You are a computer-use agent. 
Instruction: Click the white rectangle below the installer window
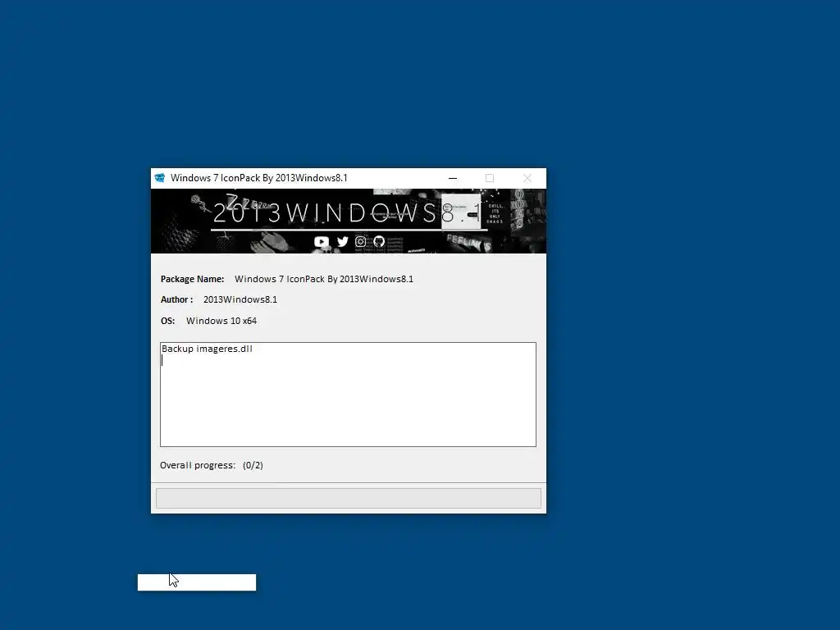coord(197,582)
